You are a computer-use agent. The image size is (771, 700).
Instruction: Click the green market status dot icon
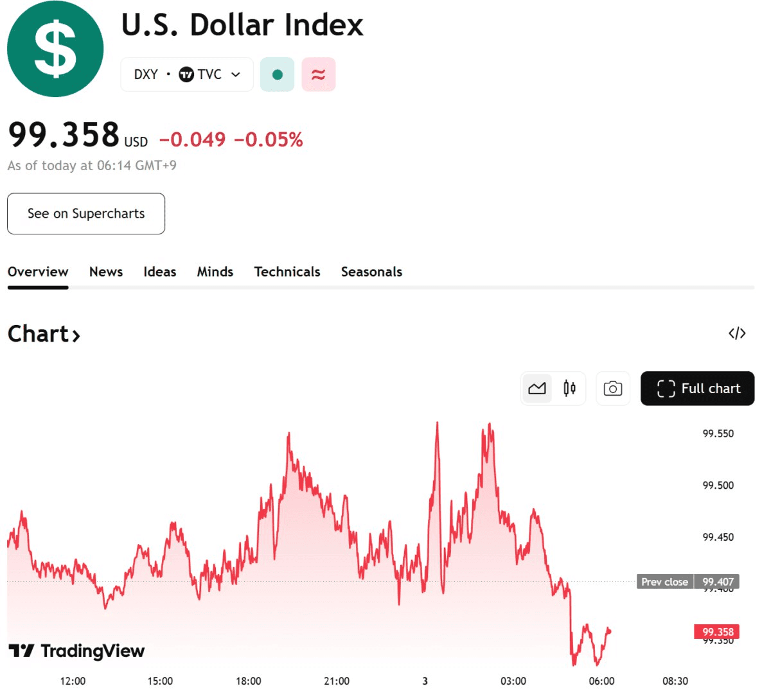coord(278,74)
